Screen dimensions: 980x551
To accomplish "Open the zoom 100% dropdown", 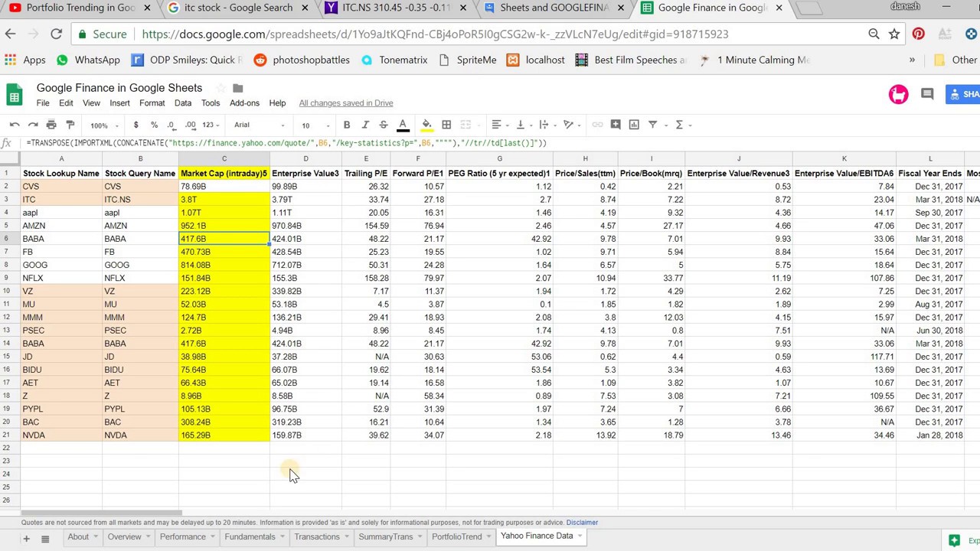I will (x=104, y=126).
